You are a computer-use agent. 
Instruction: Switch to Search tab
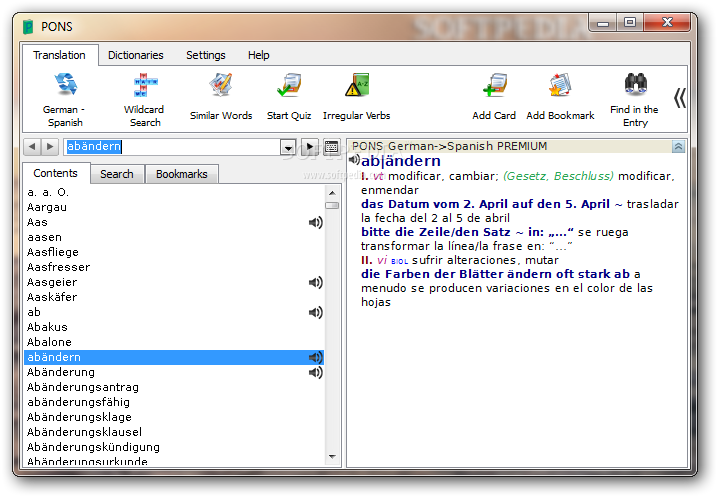pos(117,174)
